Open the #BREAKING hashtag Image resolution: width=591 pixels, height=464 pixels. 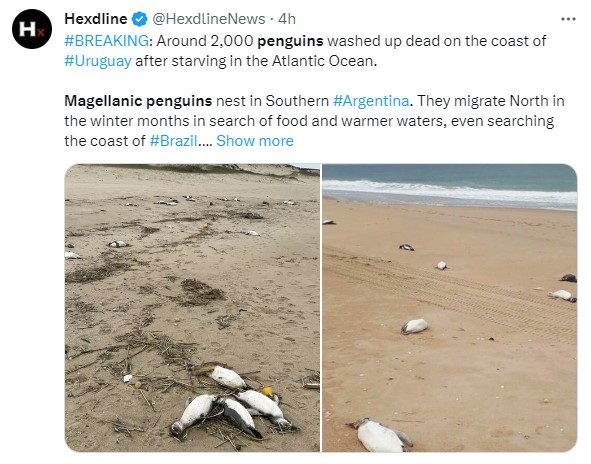pyautogui.click(x=107, y=41)
